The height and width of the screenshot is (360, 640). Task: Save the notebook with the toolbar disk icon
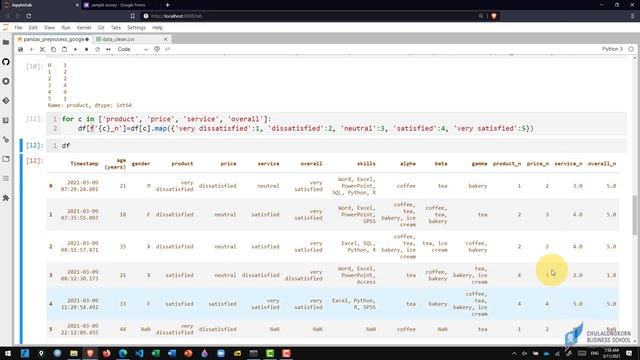tap(20, 49)
